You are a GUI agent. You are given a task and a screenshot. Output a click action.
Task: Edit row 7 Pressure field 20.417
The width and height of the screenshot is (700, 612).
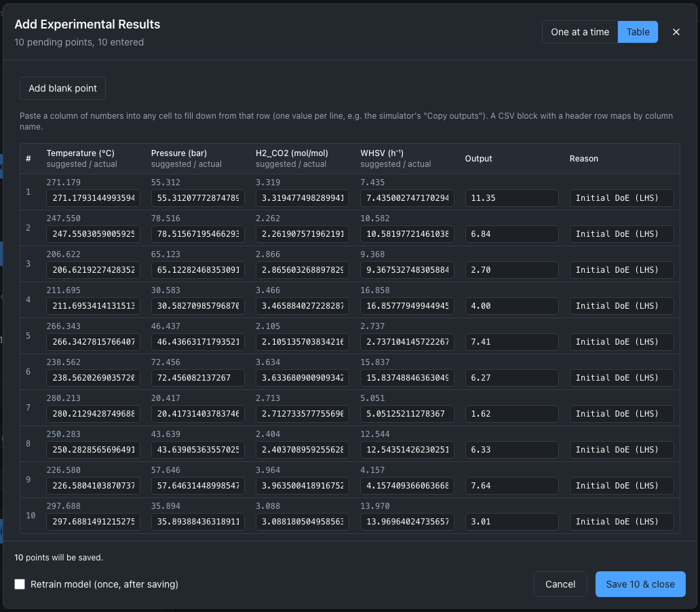(x=198, y=414)
